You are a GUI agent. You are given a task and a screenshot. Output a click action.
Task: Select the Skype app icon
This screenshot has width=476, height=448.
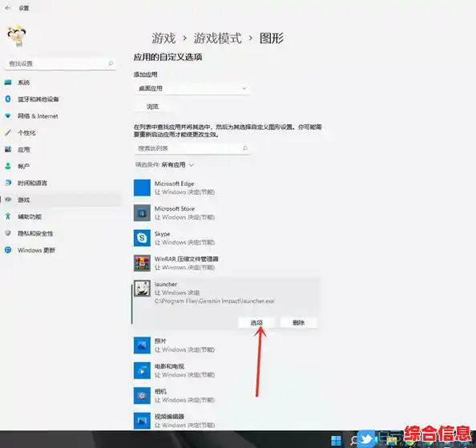pos(142,238)
